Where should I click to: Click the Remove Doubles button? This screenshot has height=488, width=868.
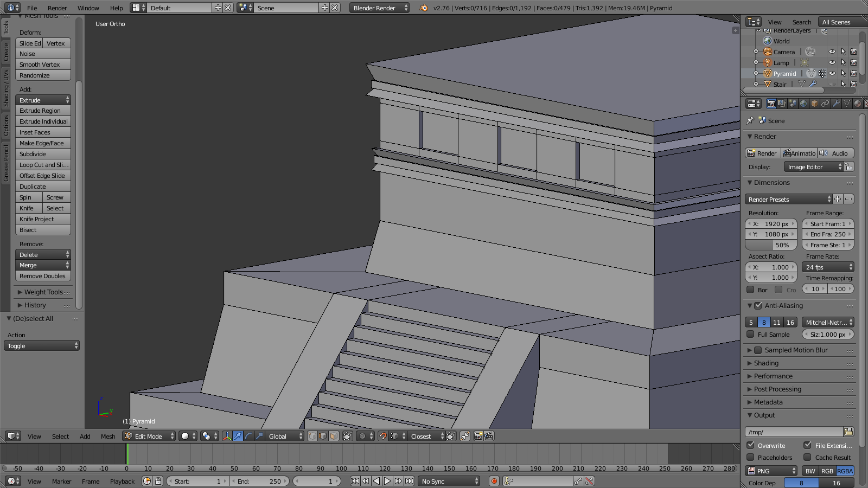(42, 276)
